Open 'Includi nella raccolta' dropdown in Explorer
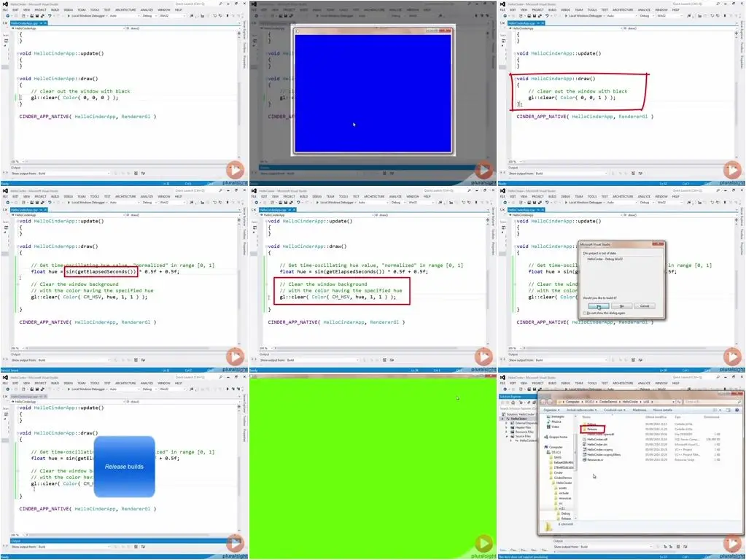This screenshot has height=560, width=746. 581,410
